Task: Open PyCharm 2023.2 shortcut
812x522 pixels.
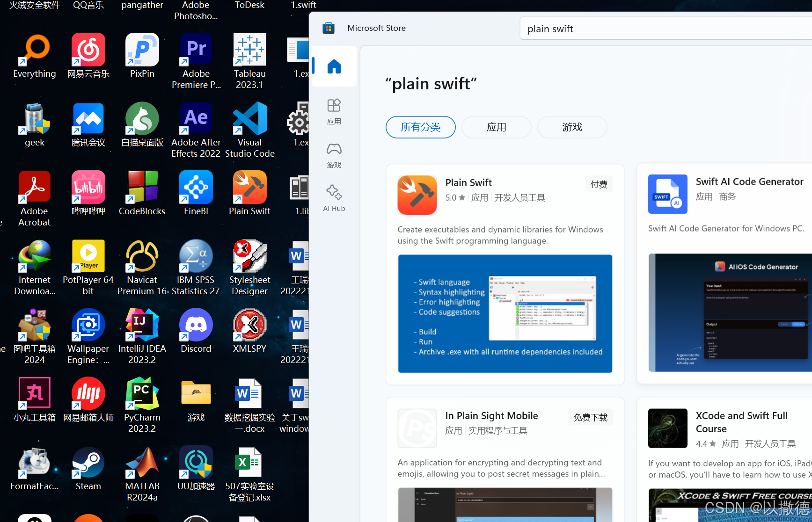Action: click(142, 405)
